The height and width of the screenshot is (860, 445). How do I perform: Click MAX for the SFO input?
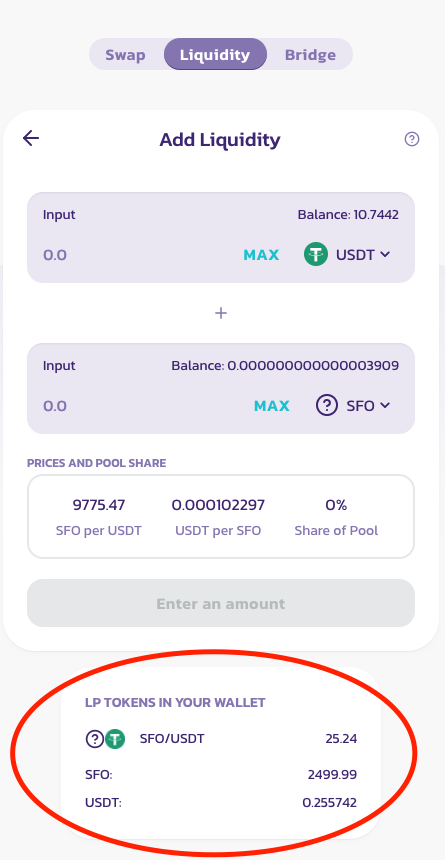(272, 406)
